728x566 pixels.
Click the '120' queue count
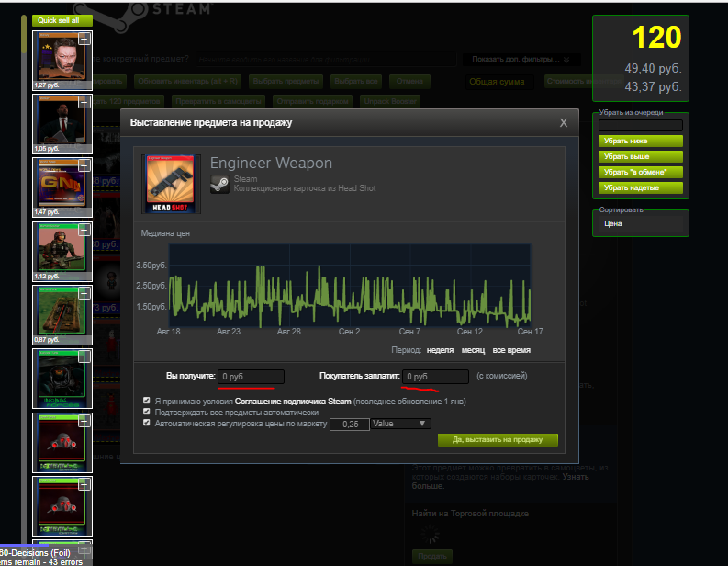(x=657, y=37)
